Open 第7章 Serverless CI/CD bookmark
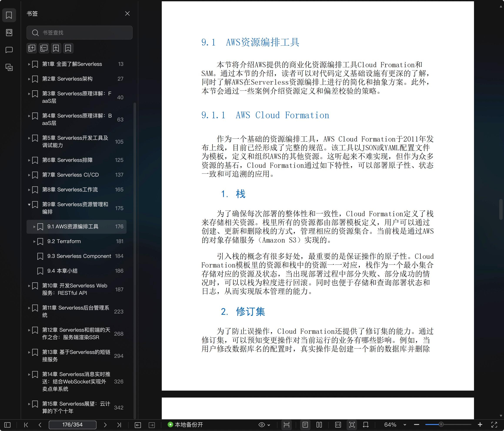 [x=70, y=175]
